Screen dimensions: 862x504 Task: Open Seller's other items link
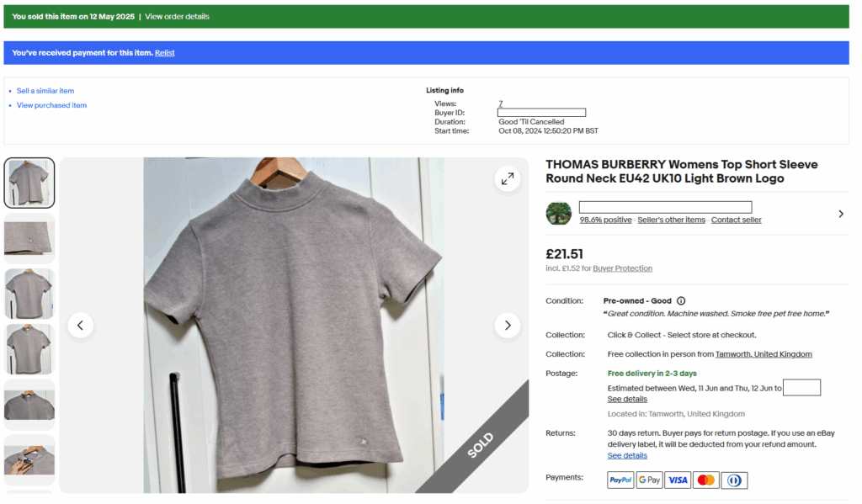(x=671, y=220)
